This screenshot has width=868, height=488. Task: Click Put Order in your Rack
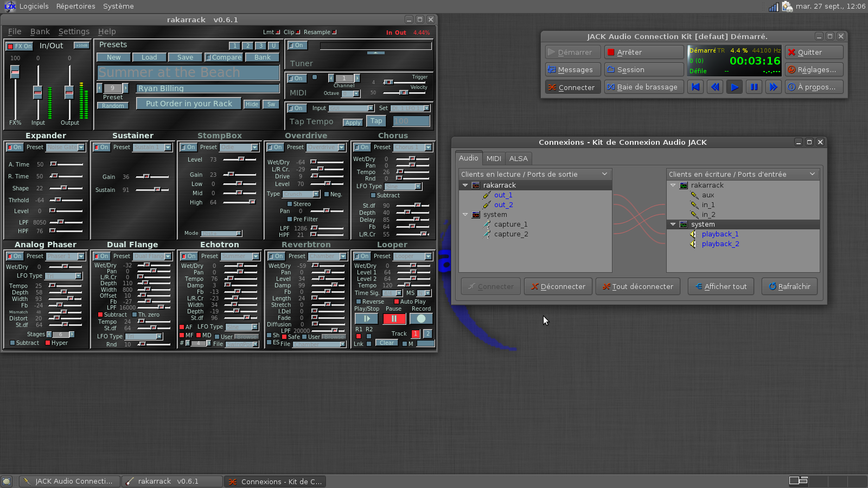[x=188, y=104]
